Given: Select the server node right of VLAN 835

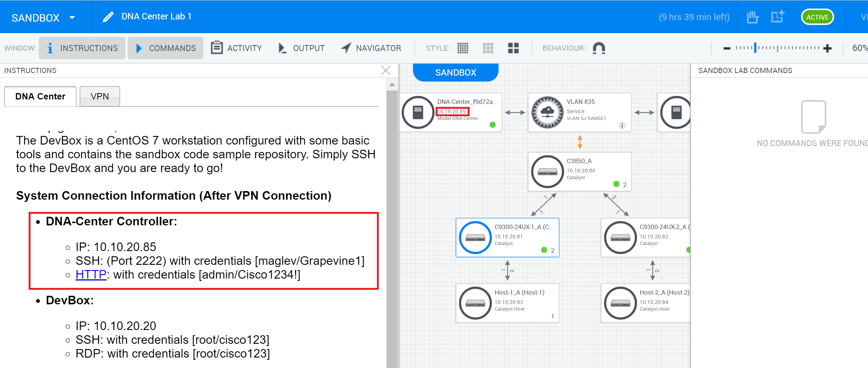Looking at the screenshot, I should [x=675, y=112].
